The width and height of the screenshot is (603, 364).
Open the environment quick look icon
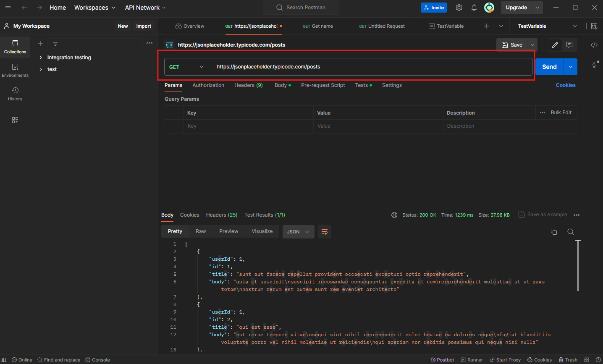[x=594, y=26]
